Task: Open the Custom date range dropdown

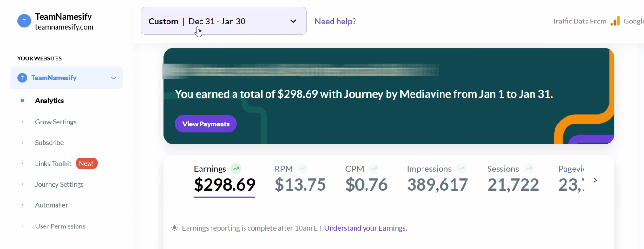Action: tap(223, 21)
